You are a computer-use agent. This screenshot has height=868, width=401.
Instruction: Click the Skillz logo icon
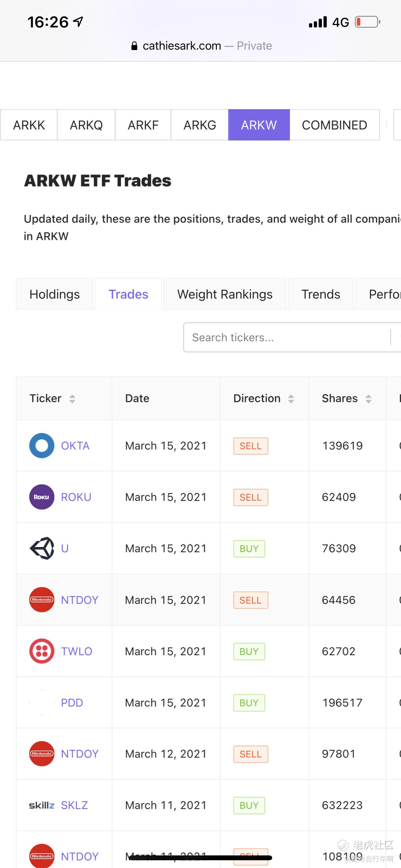42,805
